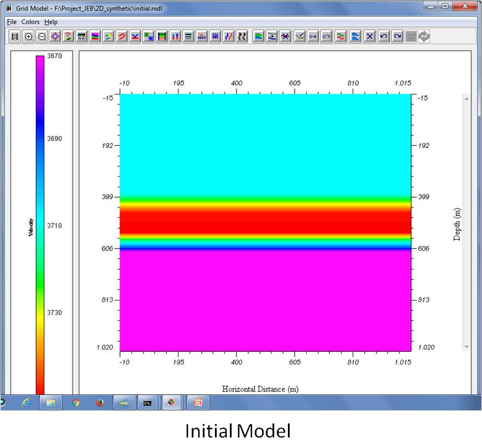Click the Undo arrow icon
This screenshot has height=448, width=482.
coord(383,36)
